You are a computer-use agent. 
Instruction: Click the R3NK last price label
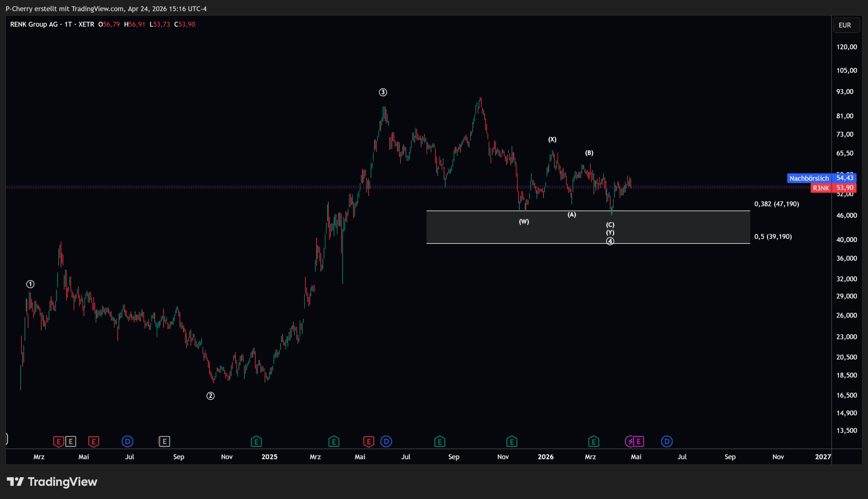821,188
